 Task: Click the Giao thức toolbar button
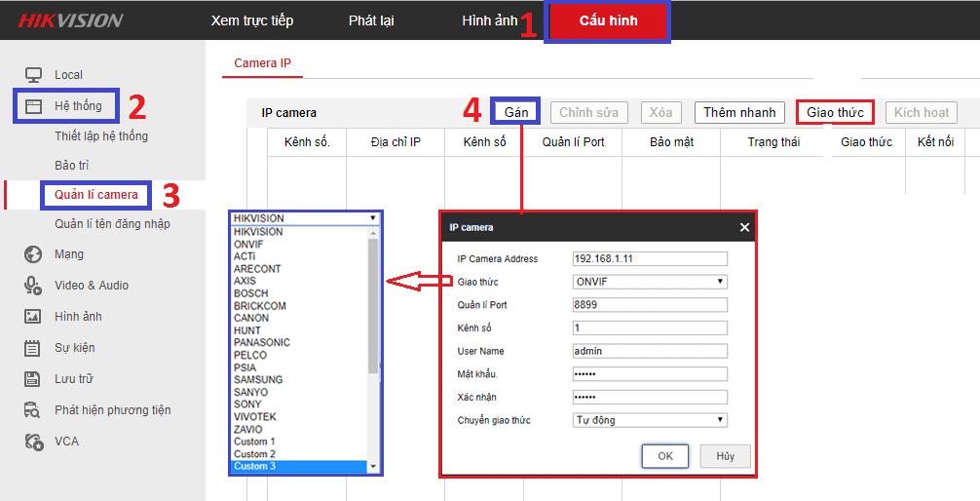click(x=835, y=113)
